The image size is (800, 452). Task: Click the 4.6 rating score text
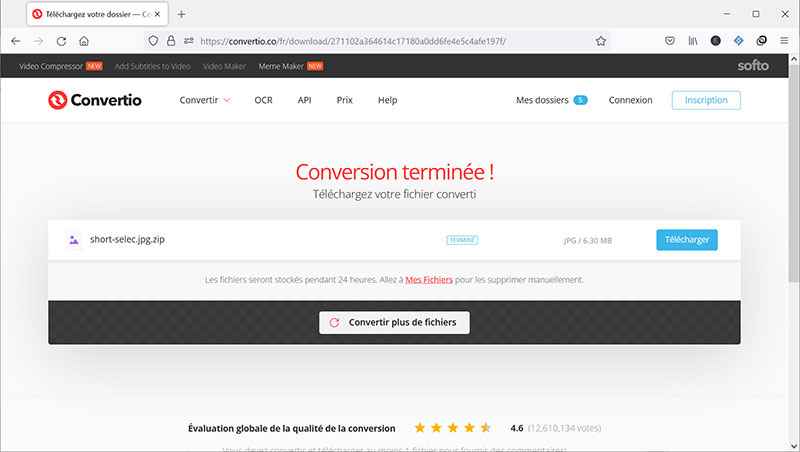coord(516,428)
